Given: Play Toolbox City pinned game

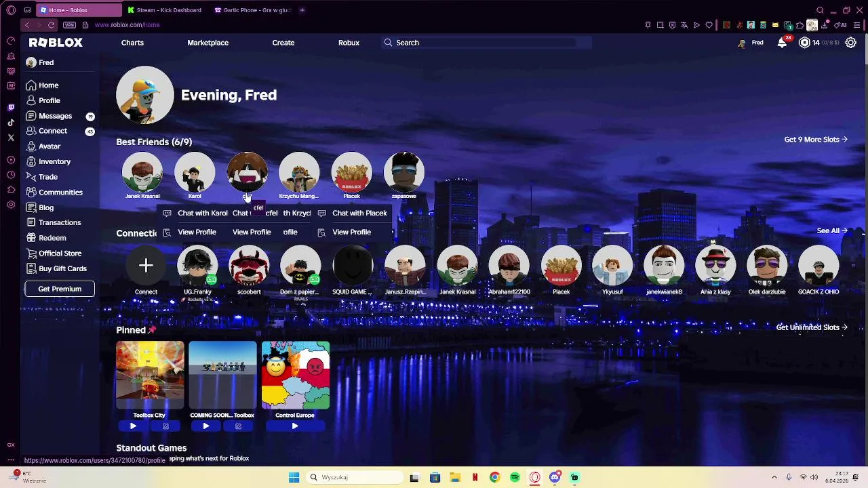Looking at the screenshot, I should [133, 426].
